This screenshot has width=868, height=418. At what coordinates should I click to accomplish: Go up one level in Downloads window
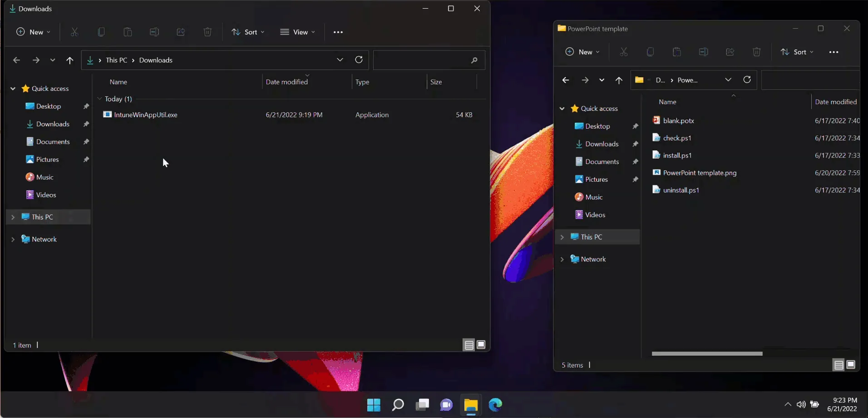point(69,60)
